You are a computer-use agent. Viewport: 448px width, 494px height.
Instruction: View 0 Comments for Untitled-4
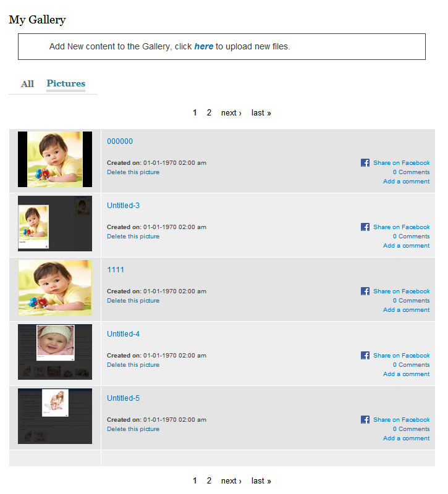[411, 365]
